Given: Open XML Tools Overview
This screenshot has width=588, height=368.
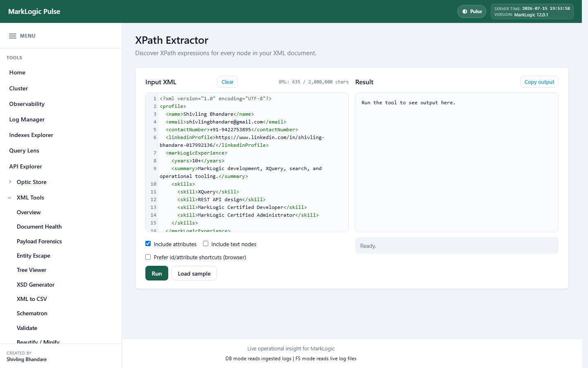Looking at the screenshot, I should tap(29, 212).
